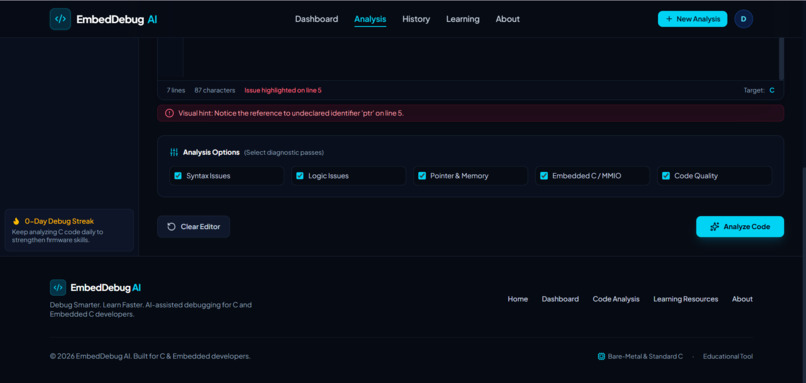The image size is (806, 383).
Task: Uncheck the Syntax Issues checkbox
Action: pos(178,176)
